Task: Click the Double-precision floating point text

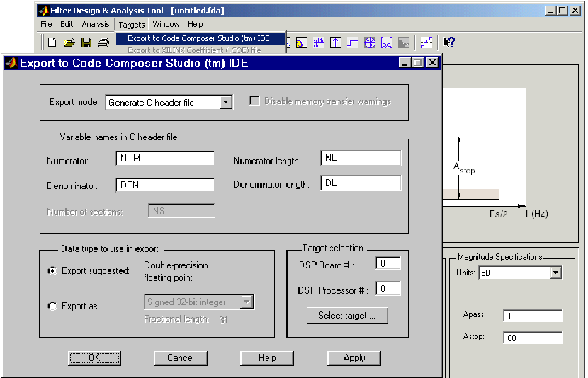Action: coord(176,271)
